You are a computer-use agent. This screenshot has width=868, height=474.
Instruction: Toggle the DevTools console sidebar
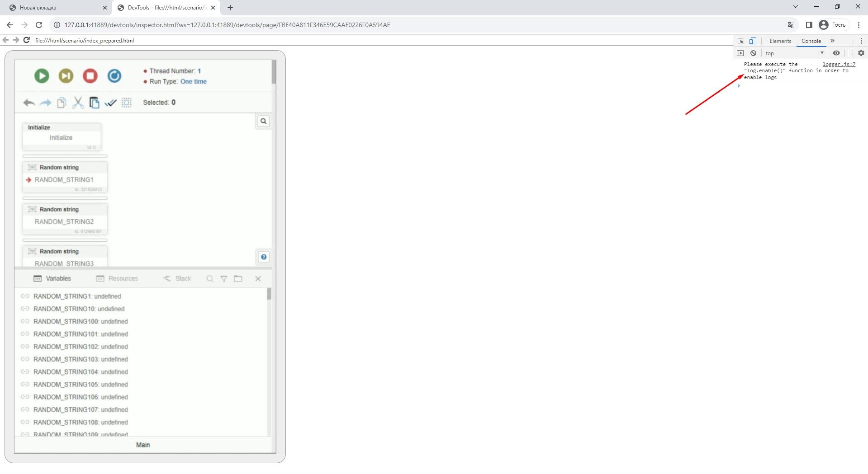tap(740, 53)
